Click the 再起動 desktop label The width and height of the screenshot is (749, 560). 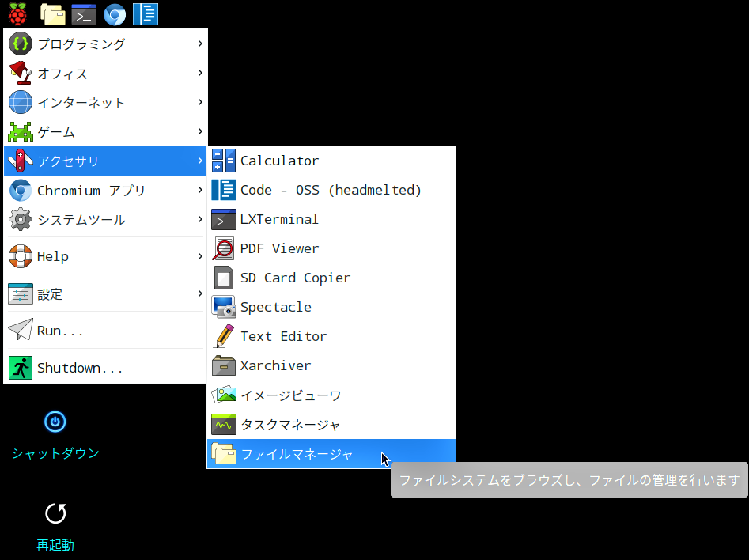[55, 545]
